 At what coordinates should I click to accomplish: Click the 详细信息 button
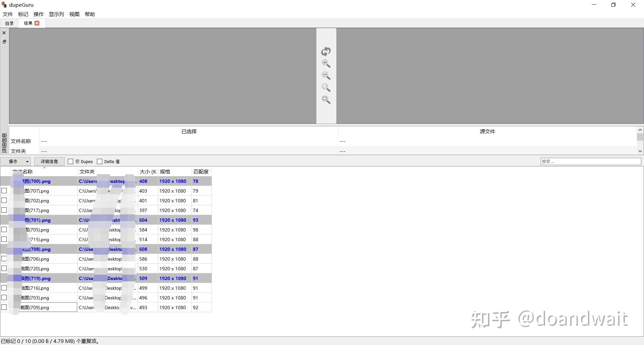pyautogui.click(x=49, y=161)
